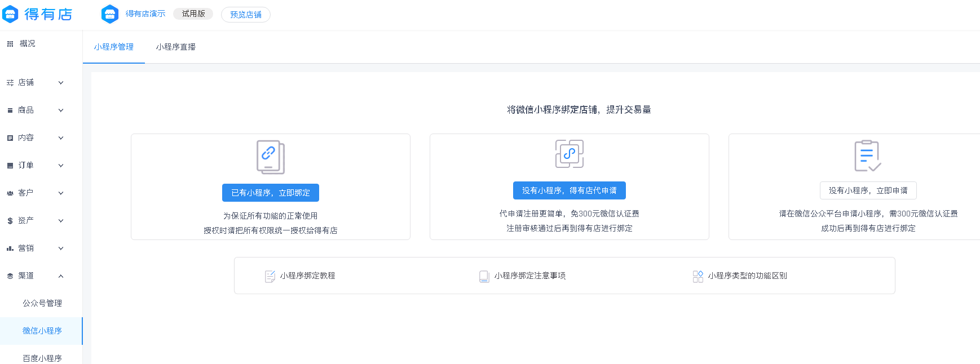The height and width of the screenshot is (364, 980).
Task: Click the 预览店铺 button
Action: [x=246, y=15]
